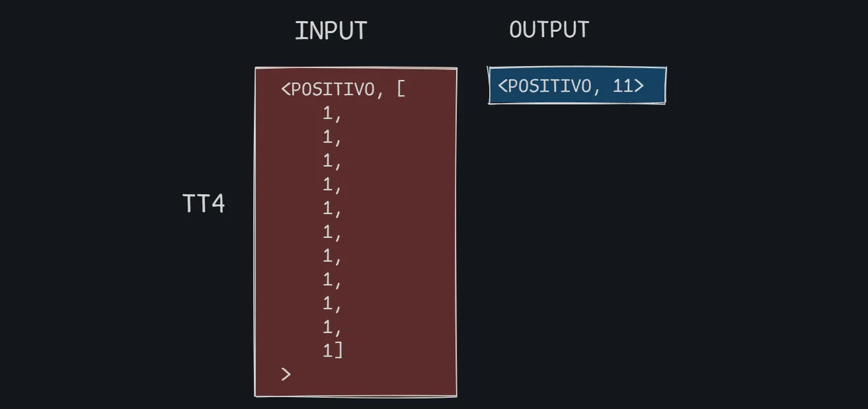Image resolution: width=868 pixels, height=409 pixels.
Task: Select the TT4 label
Action: pos(204,204)
